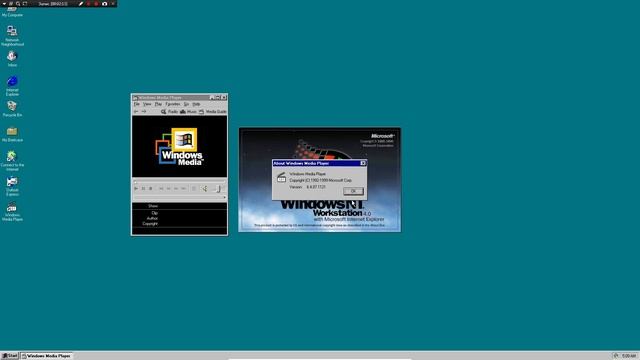This screenshot has height=360, width=640.
Task: Select Windows Media Player desktop icon
Action: 12,211
